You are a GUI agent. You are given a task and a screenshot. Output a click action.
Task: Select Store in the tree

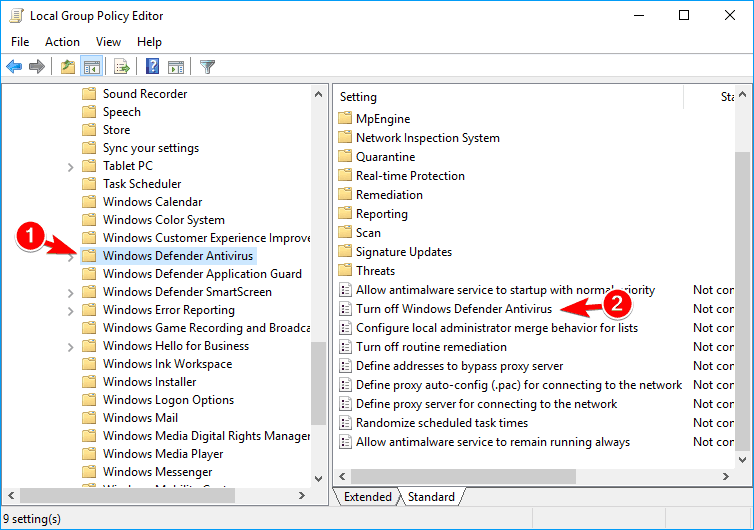[116, 129]
